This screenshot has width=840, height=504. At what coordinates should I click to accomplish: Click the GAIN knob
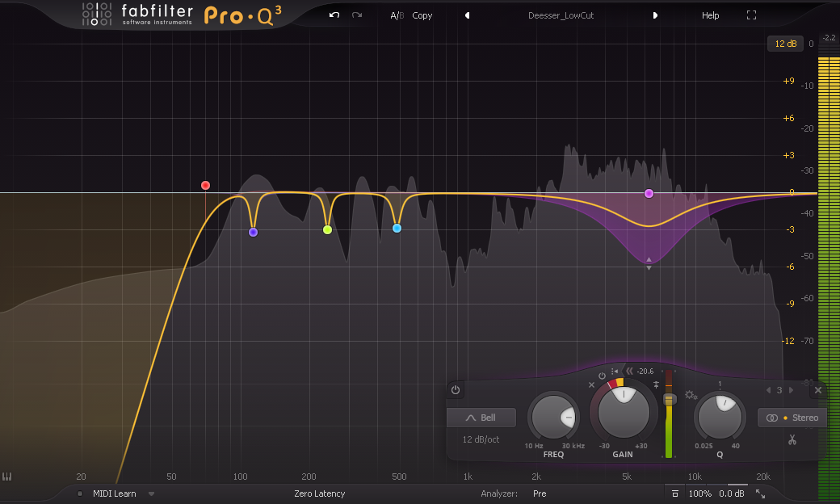point(624,413)
